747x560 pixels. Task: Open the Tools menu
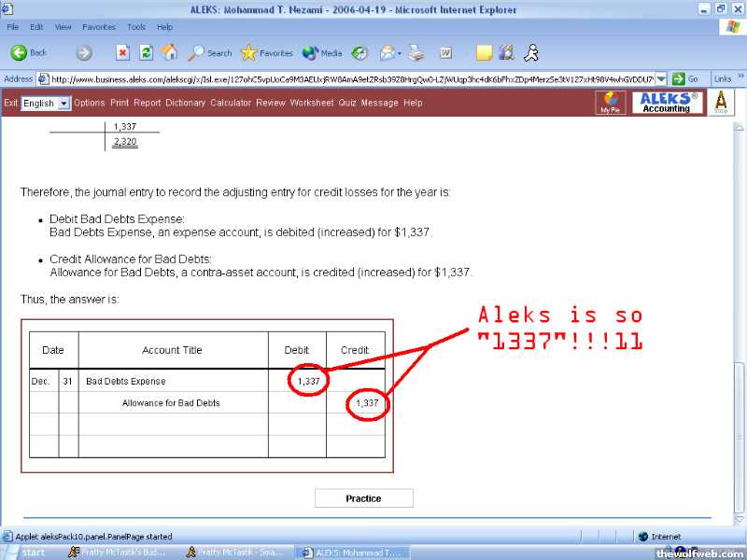click(x=136, y=27)
